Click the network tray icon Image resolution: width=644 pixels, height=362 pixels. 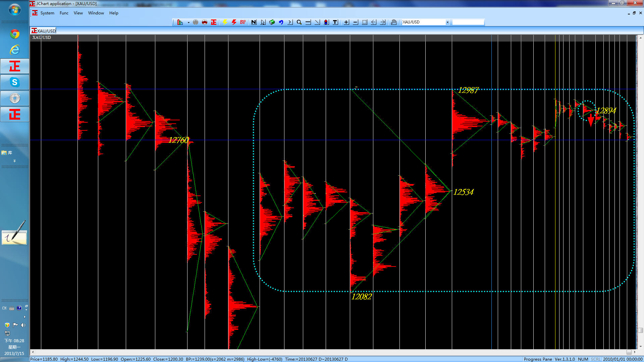pyautogui.click(x=7, y=333)
